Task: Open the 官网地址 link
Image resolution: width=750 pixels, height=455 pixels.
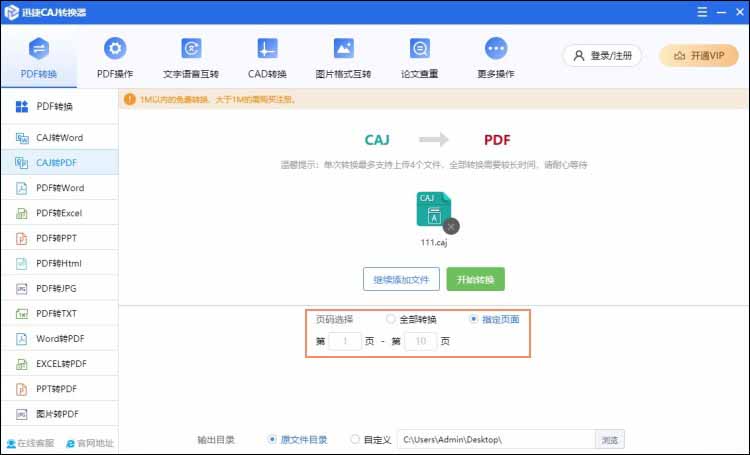Action: [89, 443]
